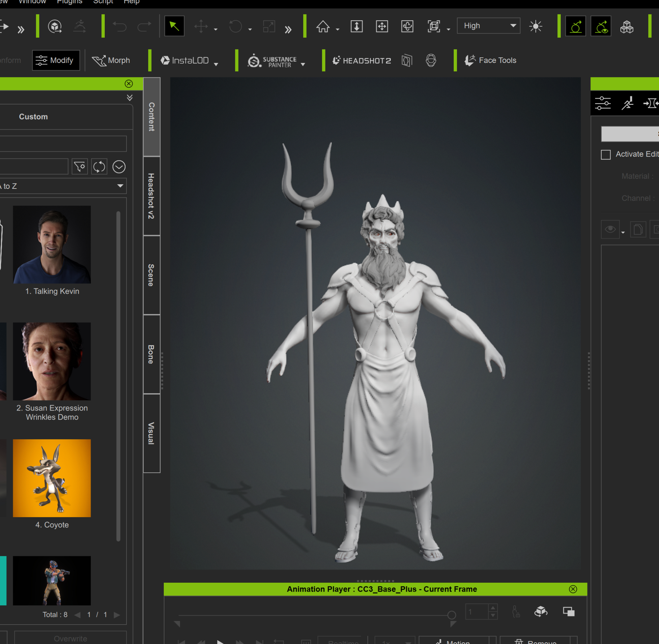This screenshot has height=644, width=659.
Task: Close the Content panel
Action: pos(129,83)
